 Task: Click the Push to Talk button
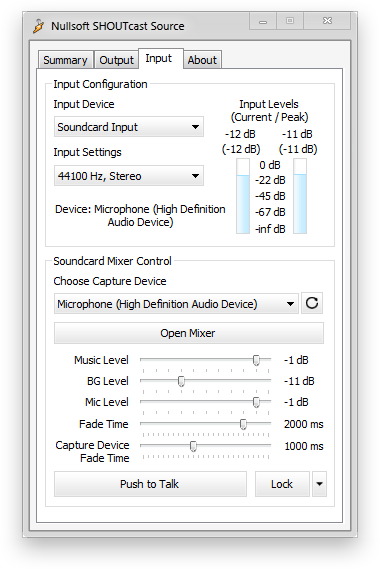150,484
